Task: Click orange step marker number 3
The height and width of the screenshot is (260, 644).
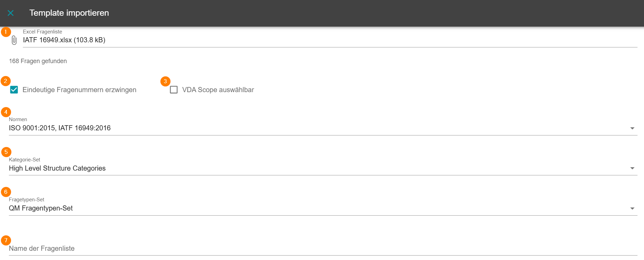Action: tap(165, 81)
